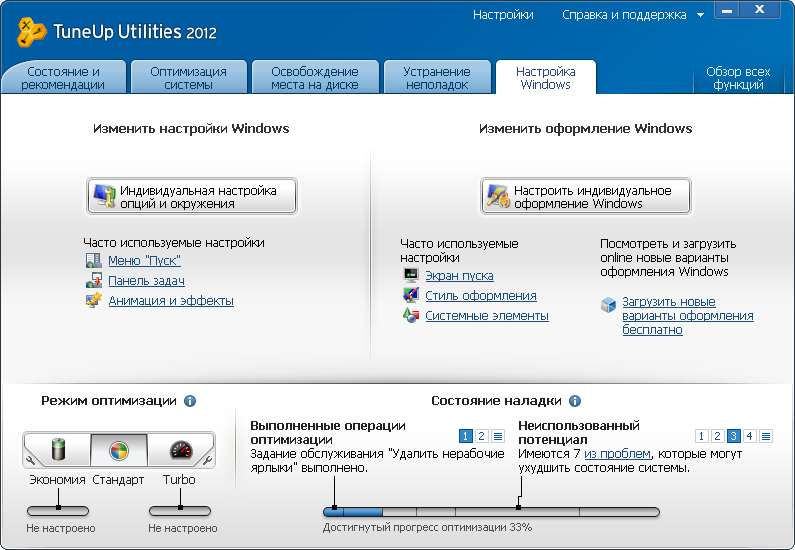Click info icon next to Режим оптимизации
The height and width of the screenshot is (550, 795).
point(190,401)
